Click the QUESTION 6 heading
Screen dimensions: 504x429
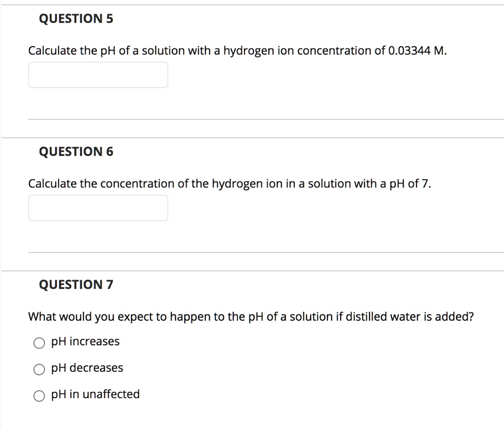(x=76, y=152)
